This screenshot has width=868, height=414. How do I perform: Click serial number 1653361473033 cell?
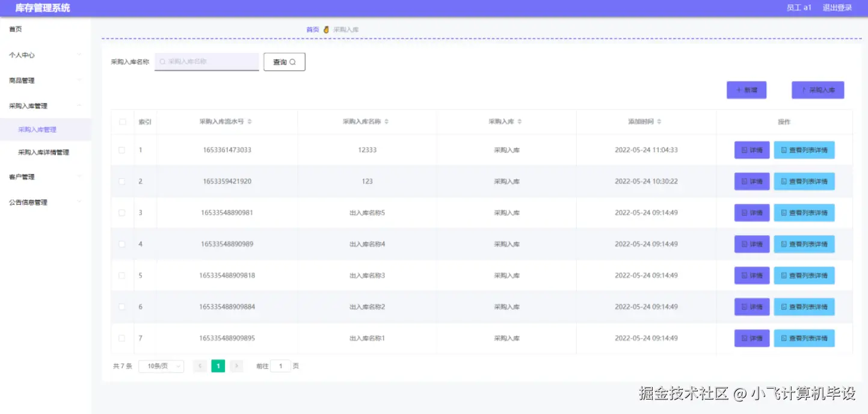(x=227, y=150)
